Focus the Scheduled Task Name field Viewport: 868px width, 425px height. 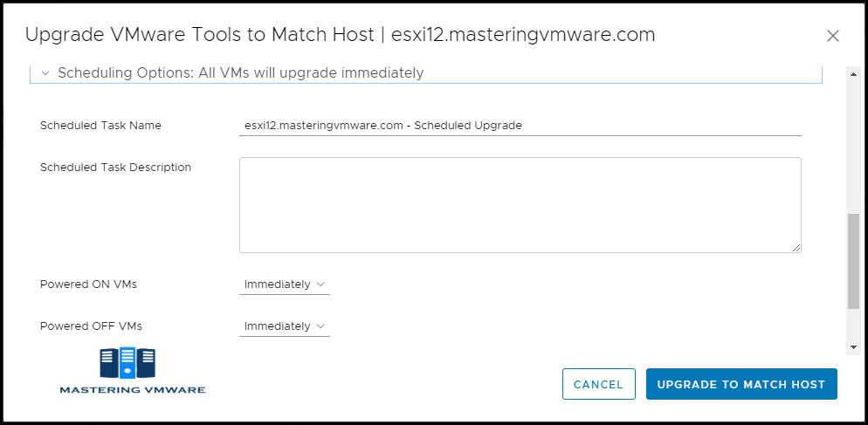tap(520, 126)
